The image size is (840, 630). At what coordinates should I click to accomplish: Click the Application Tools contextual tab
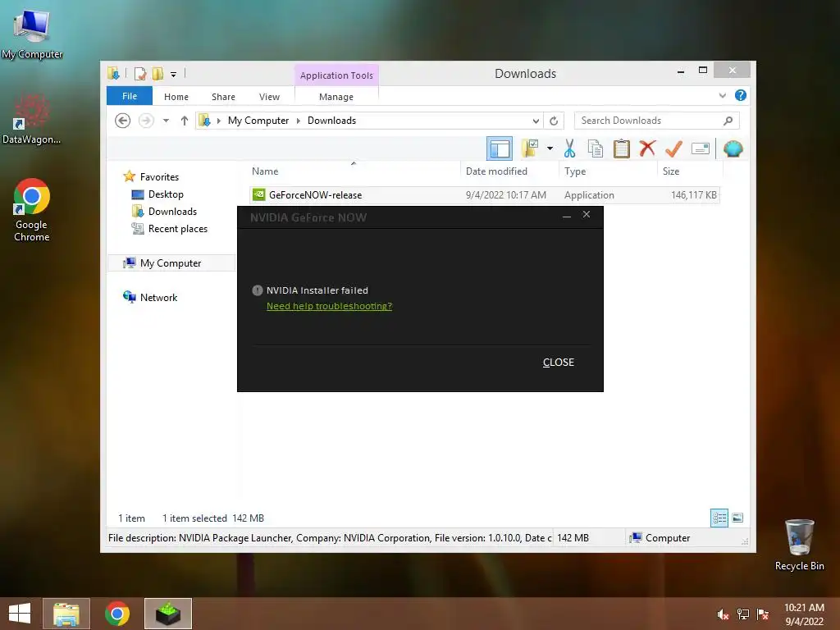click(x=336, y=75)
